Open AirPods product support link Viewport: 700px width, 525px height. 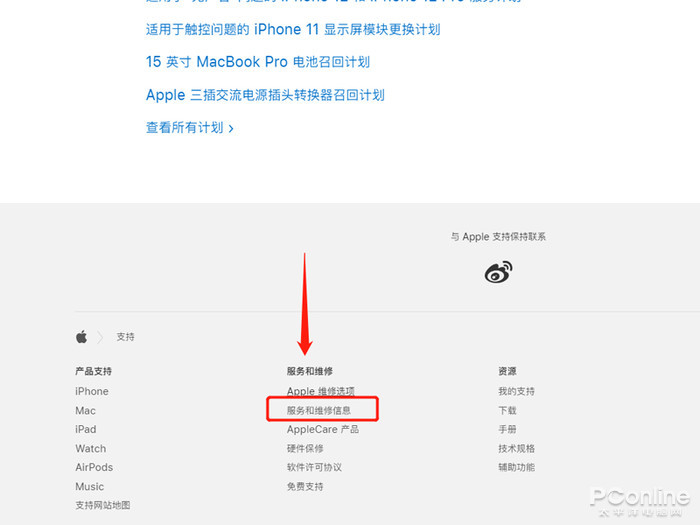click(x=94, y=467)
